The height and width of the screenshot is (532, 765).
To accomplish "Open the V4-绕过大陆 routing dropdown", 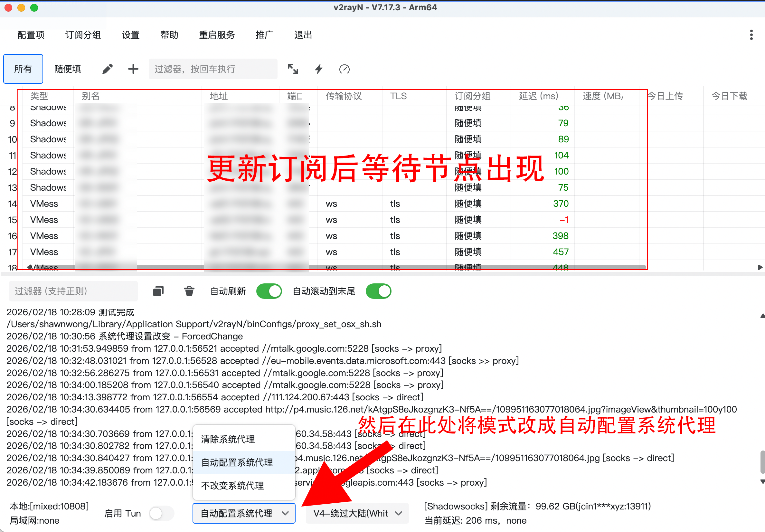I will [x=357, y=513].
